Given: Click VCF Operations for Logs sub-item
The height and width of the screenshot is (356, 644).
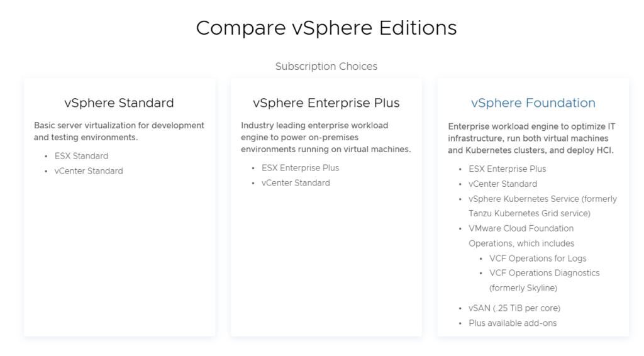Looking at the screenshot, I should point(538,259).
